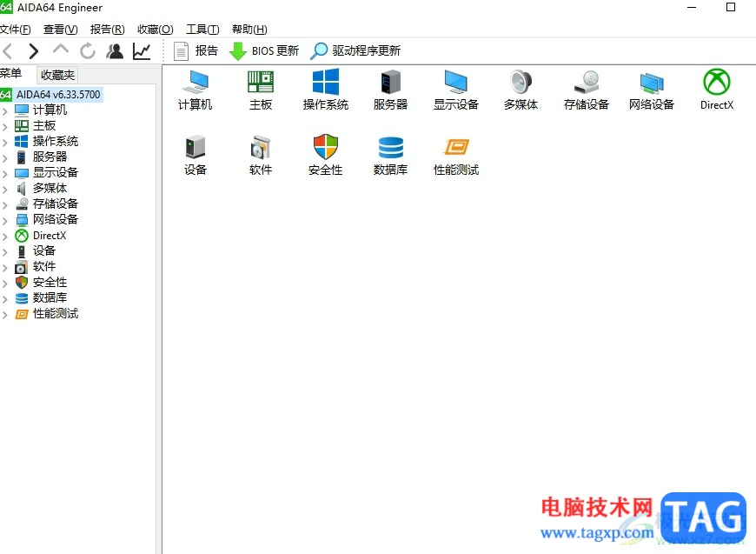Expand the 性能测试 tree node
Viewport: 756px width, 554px height.
[x=5, y=315]
